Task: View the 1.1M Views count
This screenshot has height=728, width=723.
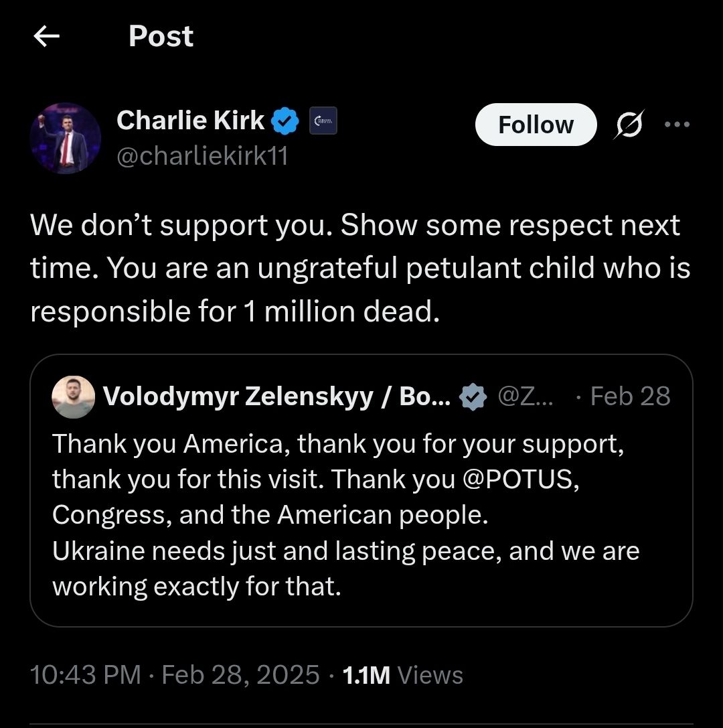Action: 402,674
